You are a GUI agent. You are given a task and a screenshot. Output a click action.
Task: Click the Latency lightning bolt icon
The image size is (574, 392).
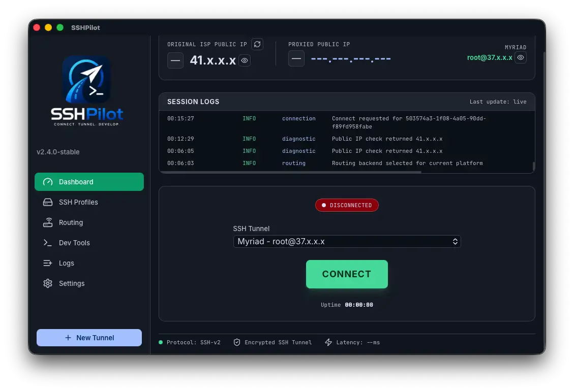coord(328,342)
